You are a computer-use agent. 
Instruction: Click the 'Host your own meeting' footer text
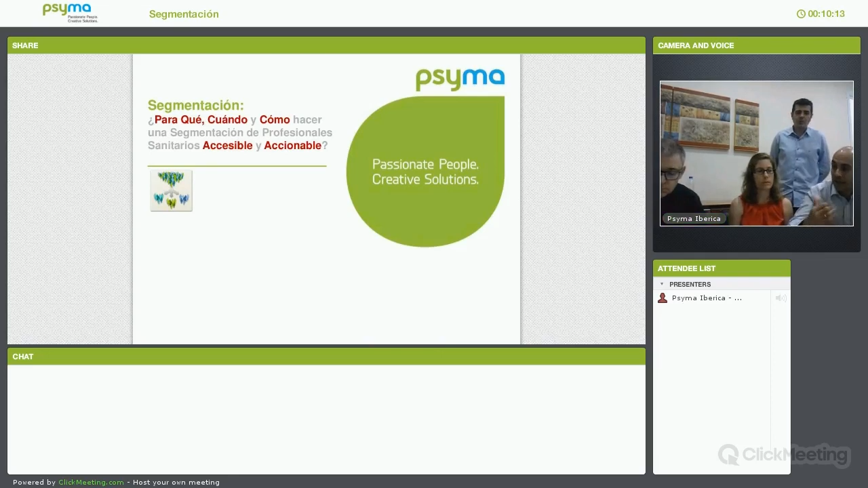[176, 483]
